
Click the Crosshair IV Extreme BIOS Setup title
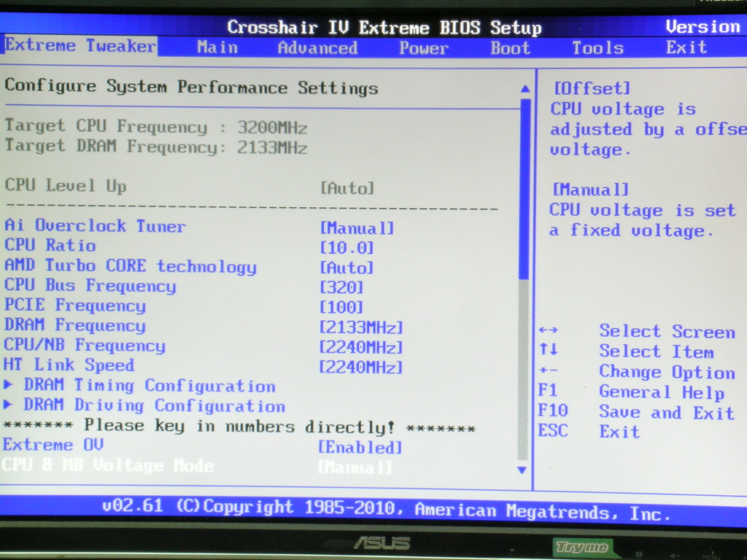click(384, 27)
